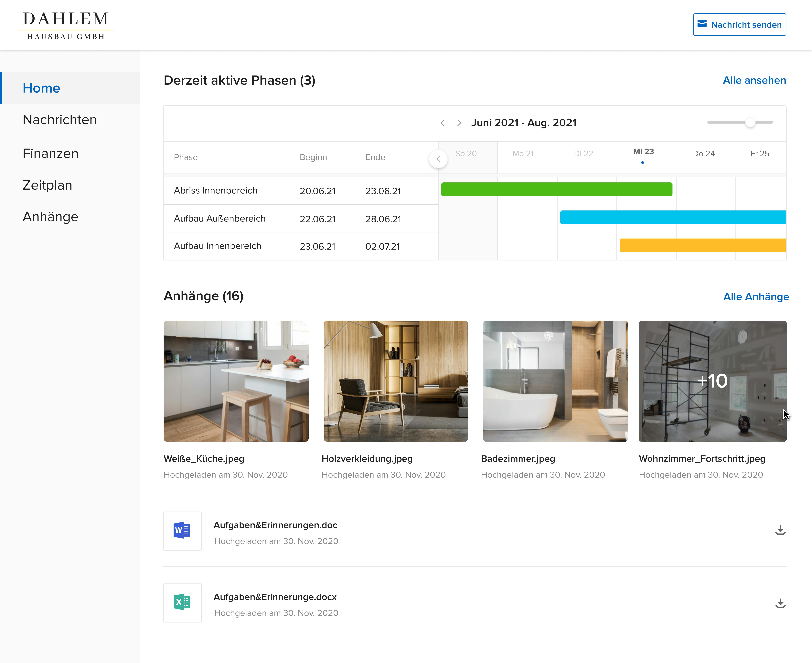Select the Abriss Innenbereich row name
Image resolution: width=812 pixels, height=663 pixels.
(x=216, y=191)
